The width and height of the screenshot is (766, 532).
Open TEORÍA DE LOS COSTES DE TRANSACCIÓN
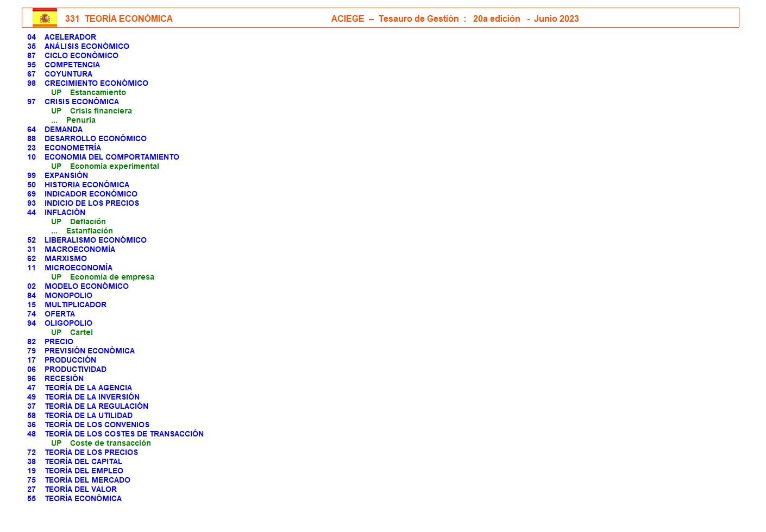point(124,434)
